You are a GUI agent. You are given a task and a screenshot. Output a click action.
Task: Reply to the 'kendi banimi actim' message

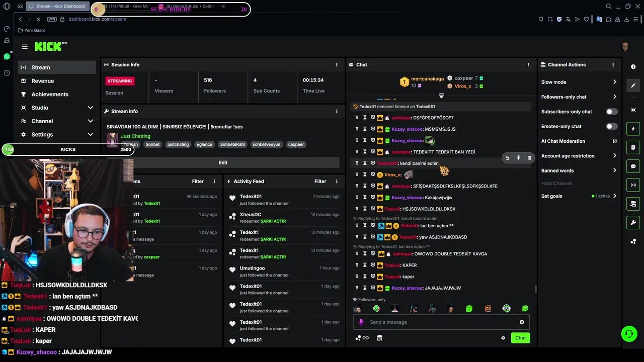coord(507,158)
